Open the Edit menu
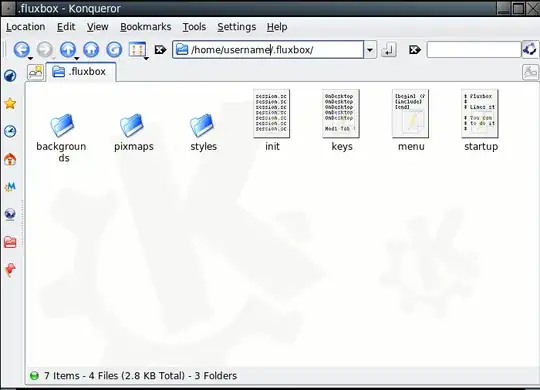Screen dimensions: 540x390 pos(66,27)
